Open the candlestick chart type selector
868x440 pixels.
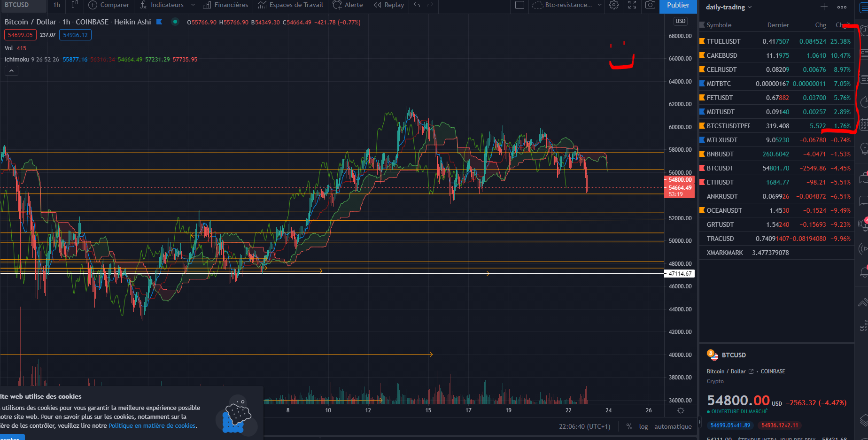75,5
